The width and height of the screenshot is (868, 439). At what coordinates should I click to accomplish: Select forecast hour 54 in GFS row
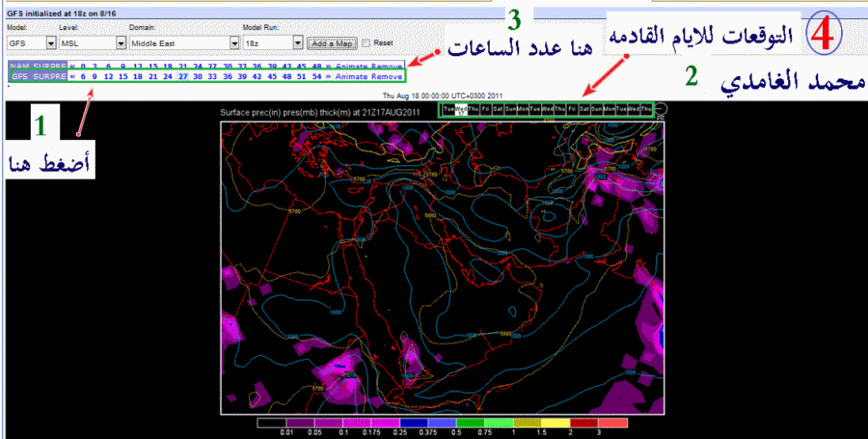click(x=316, y=76)
